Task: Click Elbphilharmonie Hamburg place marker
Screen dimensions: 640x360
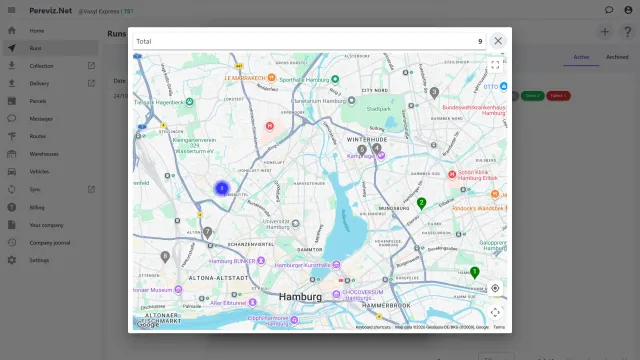Action: (294, 320)
